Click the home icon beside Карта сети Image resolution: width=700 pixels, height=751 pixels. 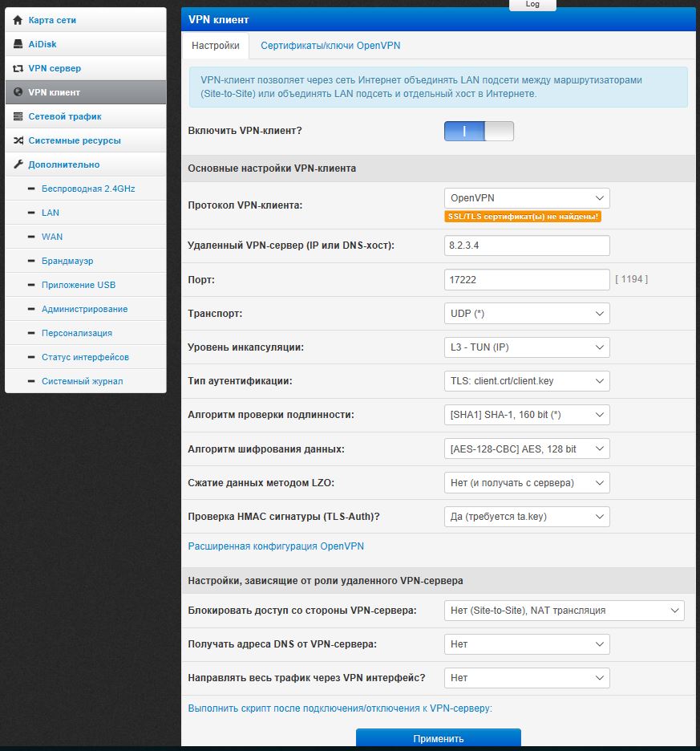click(x=18, y=20)
